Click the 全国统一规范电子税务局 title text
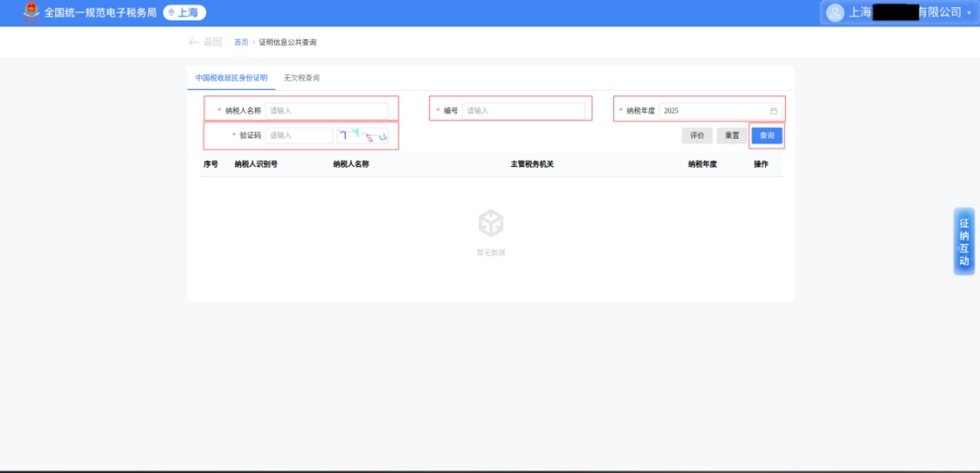Image resolution: width=980 pixels, height=473 pixels. 101,13
